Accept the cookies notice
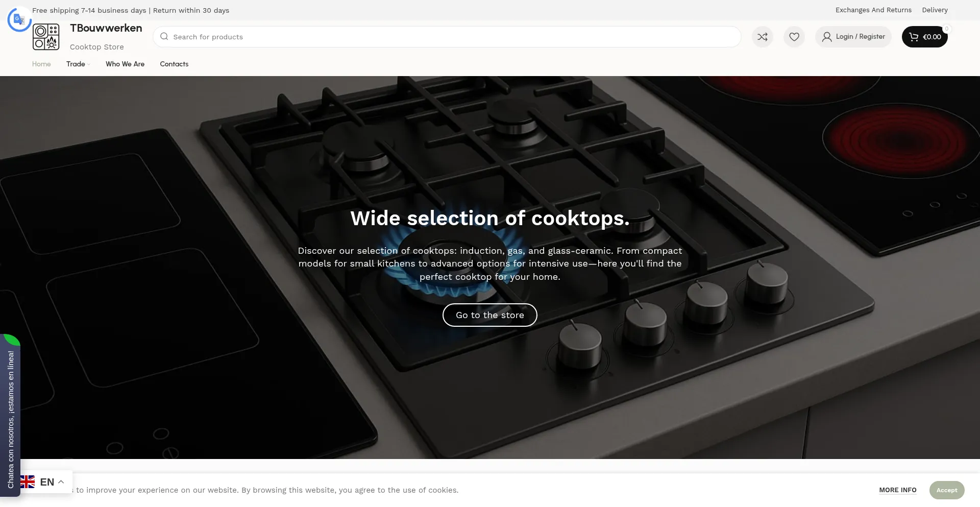The image size is (980, 507). pos(946,490)
